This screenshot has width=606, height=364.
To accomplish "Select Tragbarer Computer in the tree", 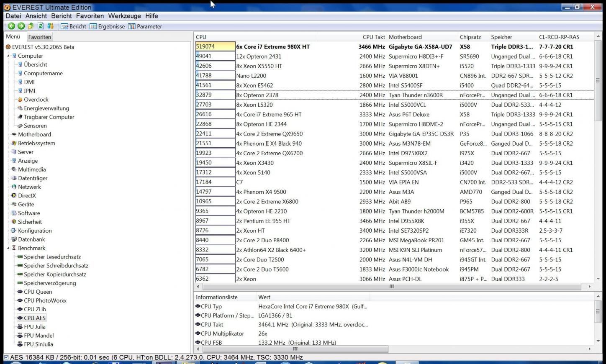I will (x=46, y=117).
